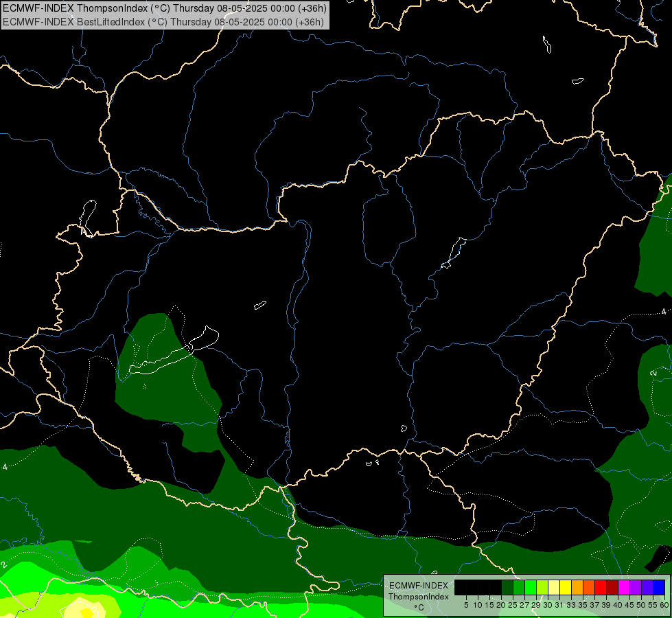Click legend tick label '31'

point(559,605)
